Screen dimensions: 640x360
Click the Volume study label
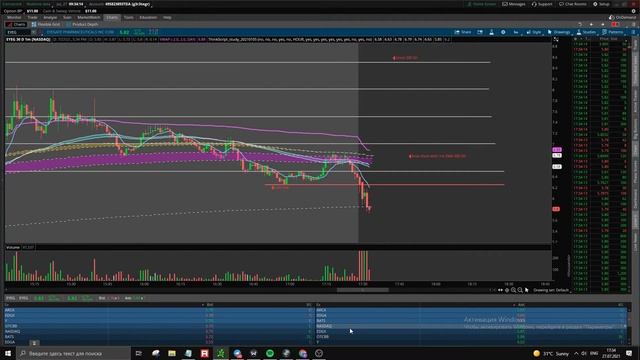click(x=13, y=247)
